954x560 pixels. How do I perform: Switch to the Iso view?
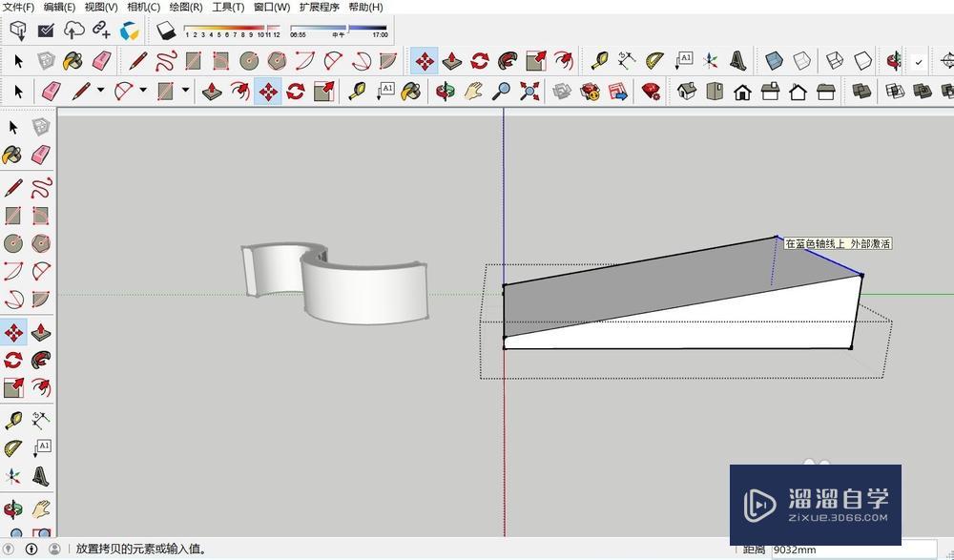tap(686, 92)
